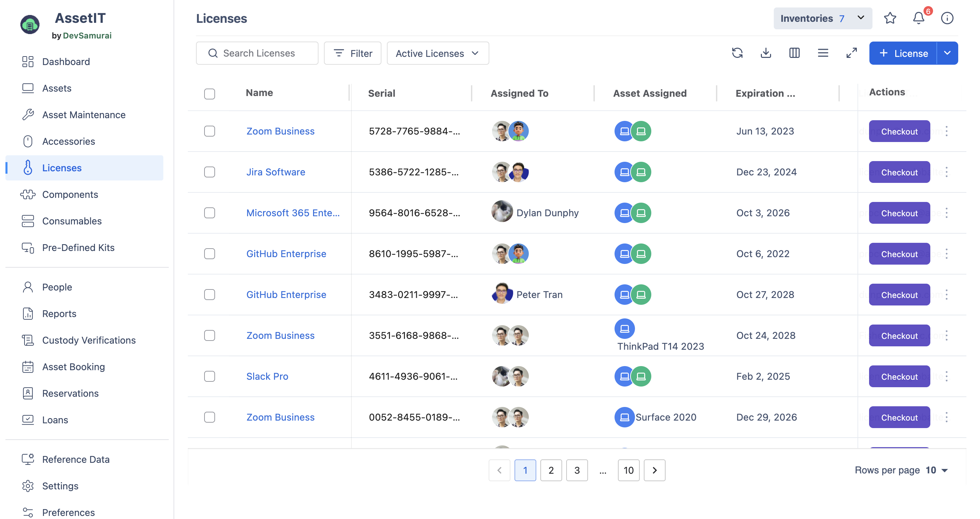
Task: Open the Microsoft 365 Ente... license link
Action: [x=293, y=213]
